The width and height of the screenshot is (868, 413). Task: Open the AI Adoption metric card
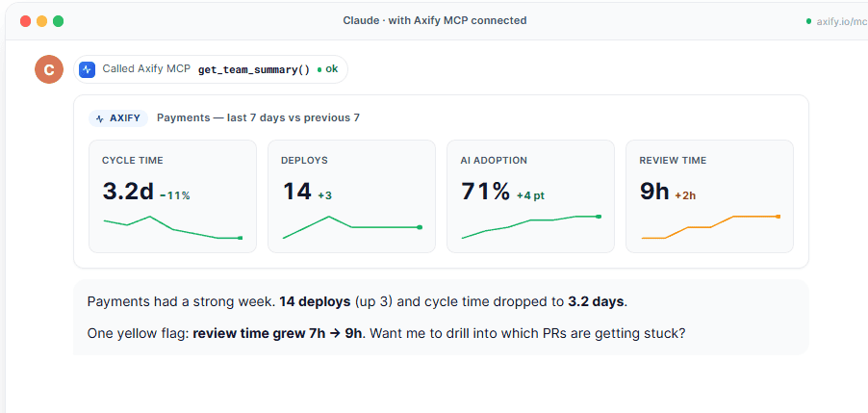point(530,196)
